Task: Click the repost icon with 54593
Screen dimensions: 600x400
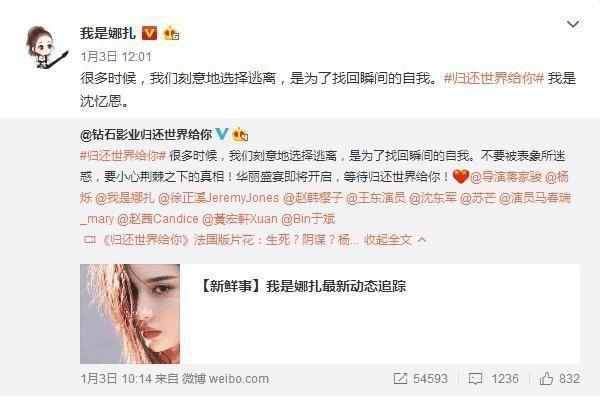Action: [400, 379]
